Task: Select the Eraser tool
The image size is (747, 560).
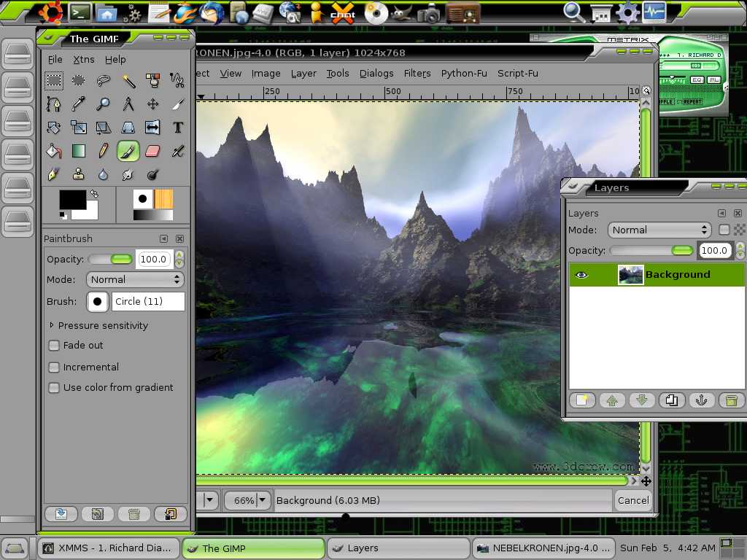Action: [x=153, y=151]
